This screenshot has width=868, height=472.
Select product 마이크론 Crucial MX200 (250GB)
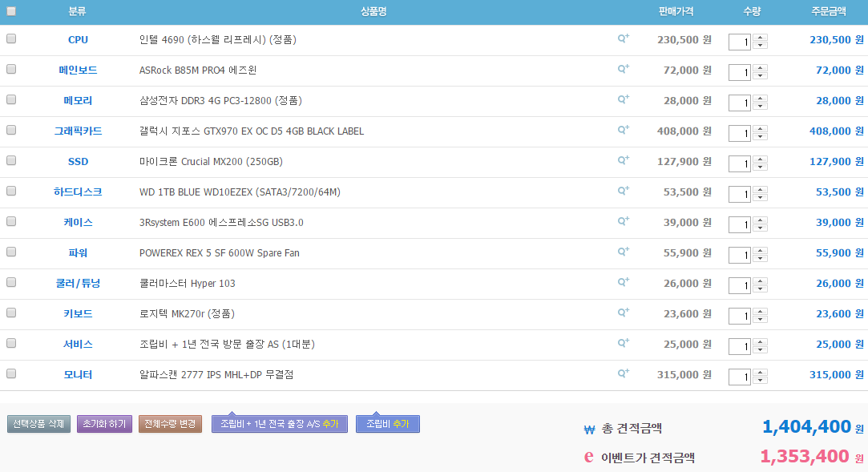pyautogui.click(x=211, y=162)
